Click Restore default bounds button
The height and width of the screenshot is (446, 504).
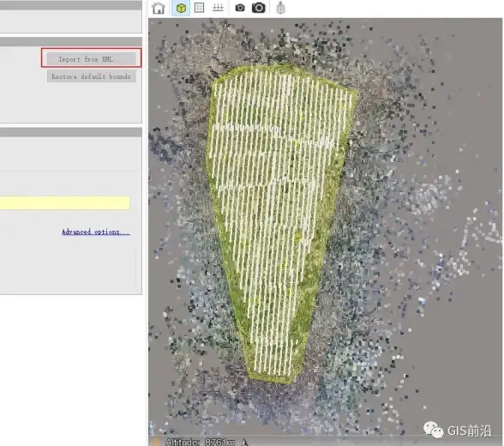tap(91, 76)
